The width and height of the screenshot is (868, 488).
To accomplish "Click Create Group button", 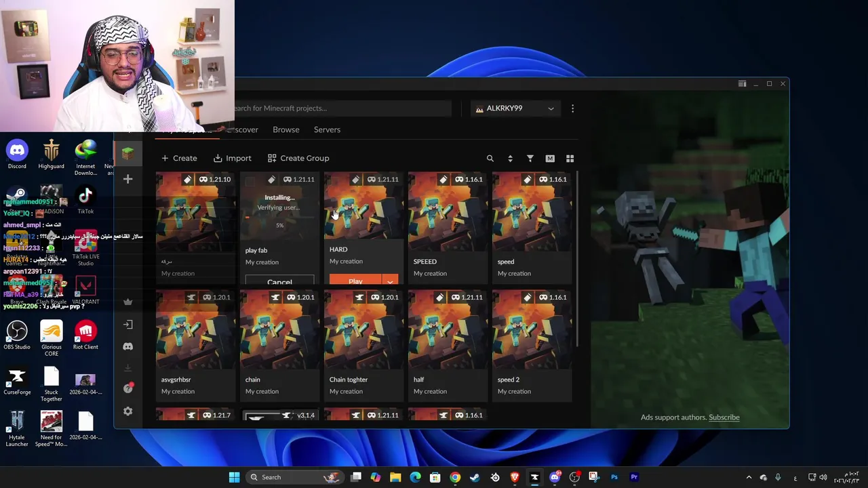I will point(298,159).
